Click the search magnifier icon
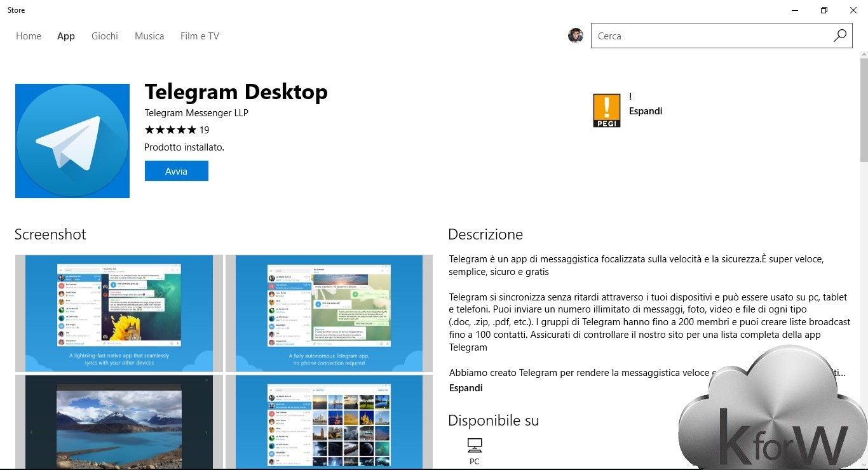 pyautogui.click(x=839, y=36)
